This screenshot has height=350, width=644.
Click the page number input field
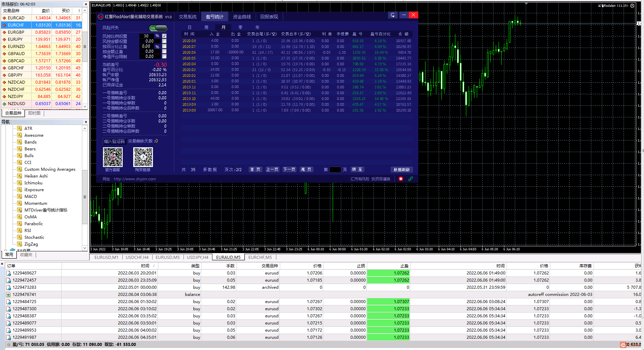(335, 170)
